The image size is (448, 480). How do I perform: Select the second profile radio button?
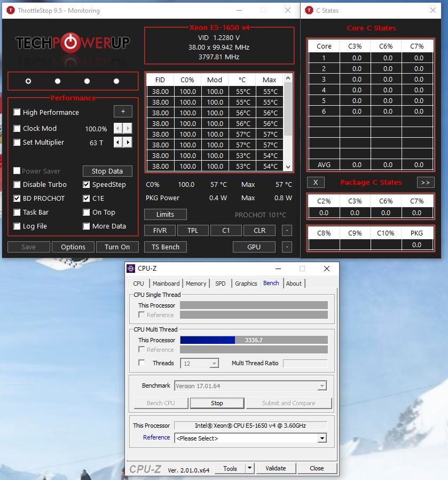(x=58, y=81)
